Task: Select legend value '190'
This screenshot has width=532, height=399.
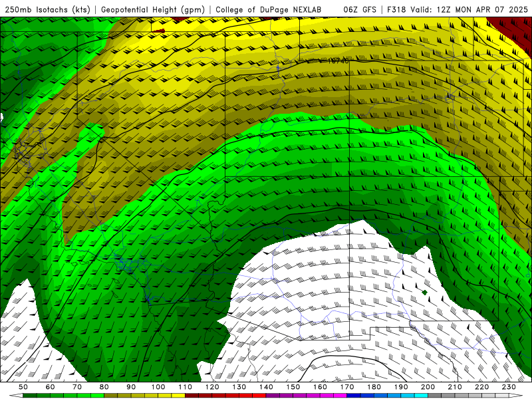Action: pyautogui.click(x=401, y=387)
